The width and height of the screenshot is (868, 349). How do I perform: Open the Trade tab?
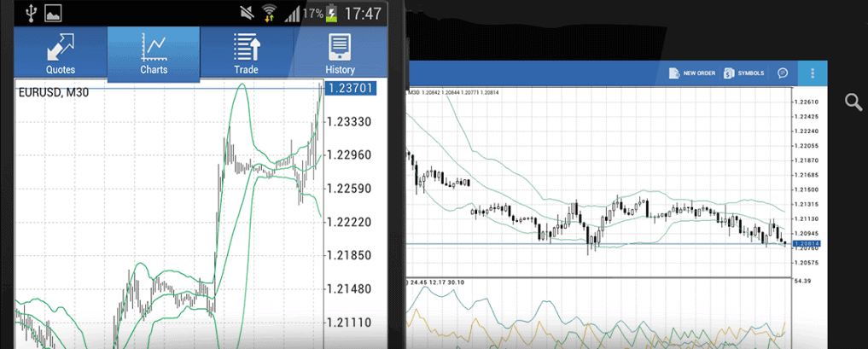pos(247,52)
